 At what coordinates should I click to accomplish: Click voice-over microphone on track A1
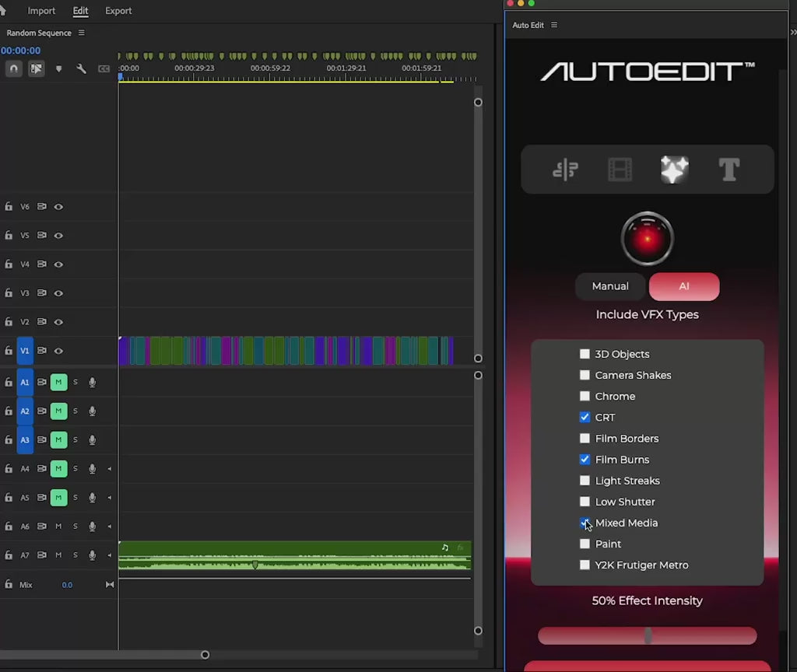click(x=92, y=382)
